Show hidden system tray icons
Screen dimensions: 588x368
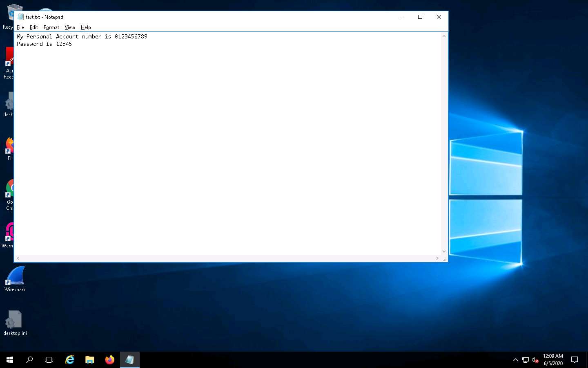click(x=516, y=360)
